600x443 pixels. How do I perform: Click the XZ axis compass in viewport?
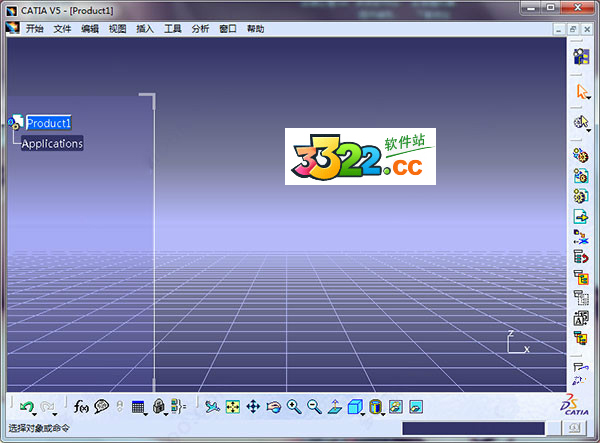pos(518,342)
